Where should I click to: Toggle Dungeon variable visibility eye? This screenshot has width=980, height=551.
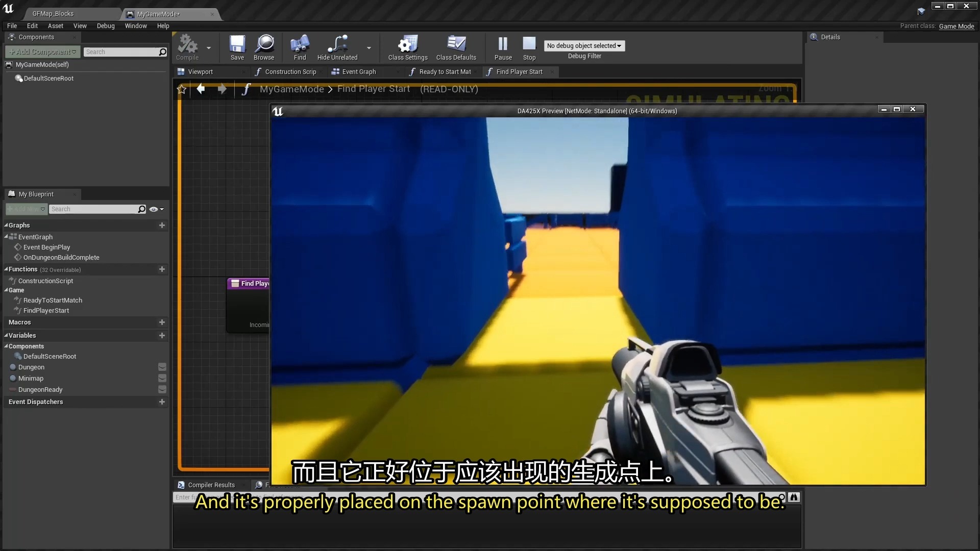(x=162, y=367)
